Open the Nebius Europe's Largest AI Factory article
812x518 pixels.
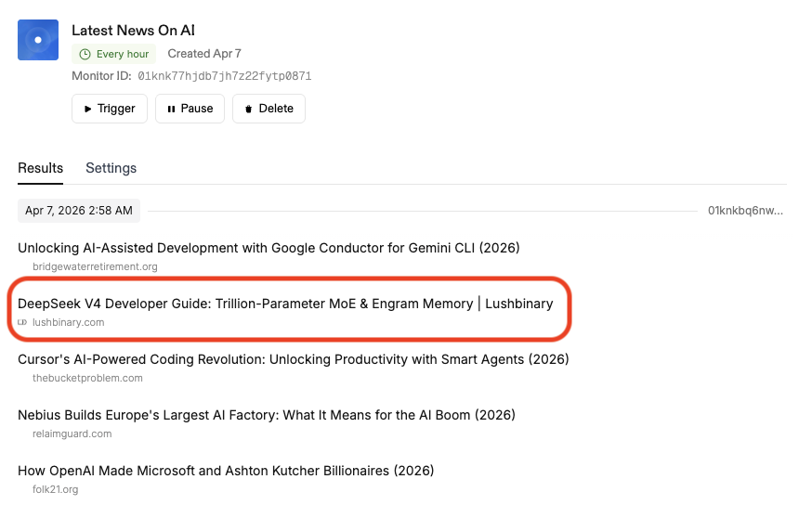pyautogui.click(x=267, y=415)
